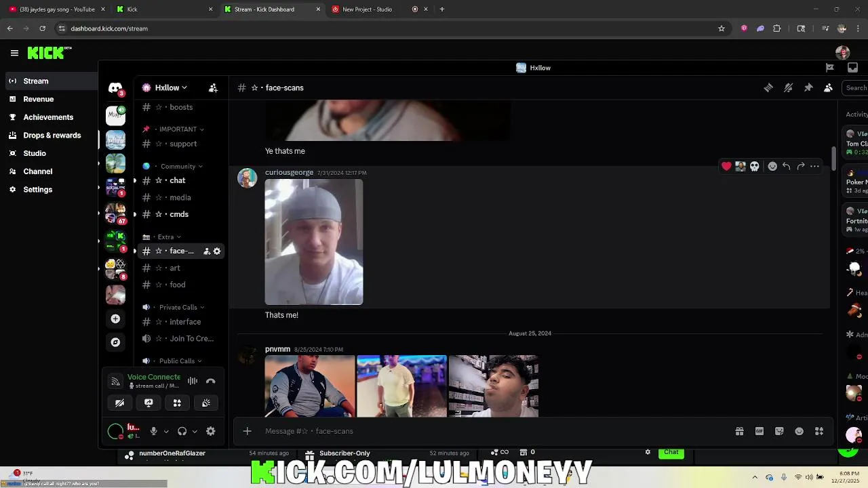Bookmark page with star icon

point(722,28)
